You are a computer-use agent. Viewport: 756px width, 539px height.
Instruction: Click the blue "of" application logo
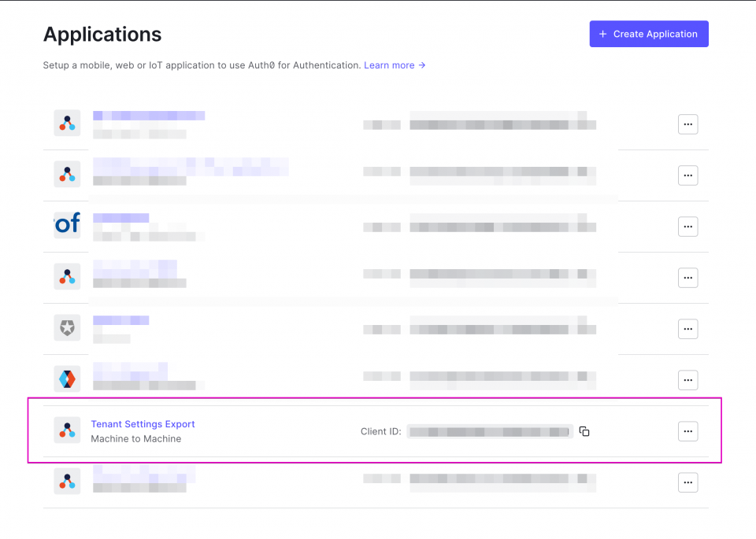pos(66,225)
